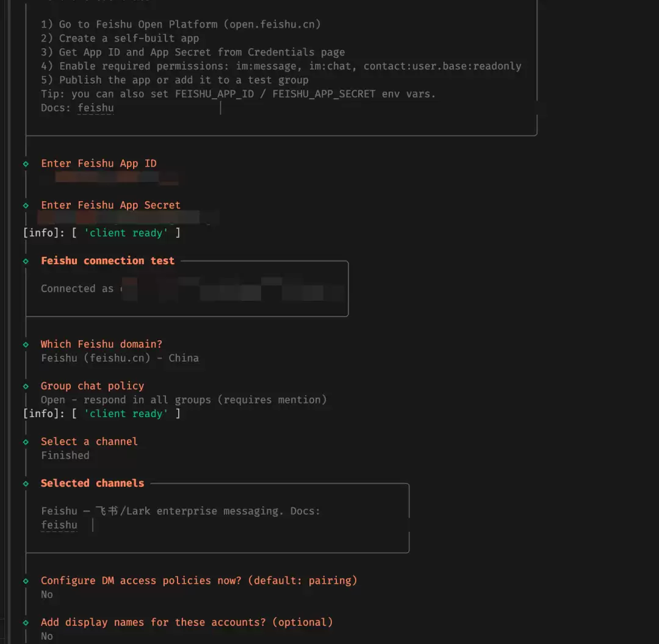Viewport: 659px width, 644px height.
Task: Open the feishu docs link in the setup instructions
Action: coord(95,108)
